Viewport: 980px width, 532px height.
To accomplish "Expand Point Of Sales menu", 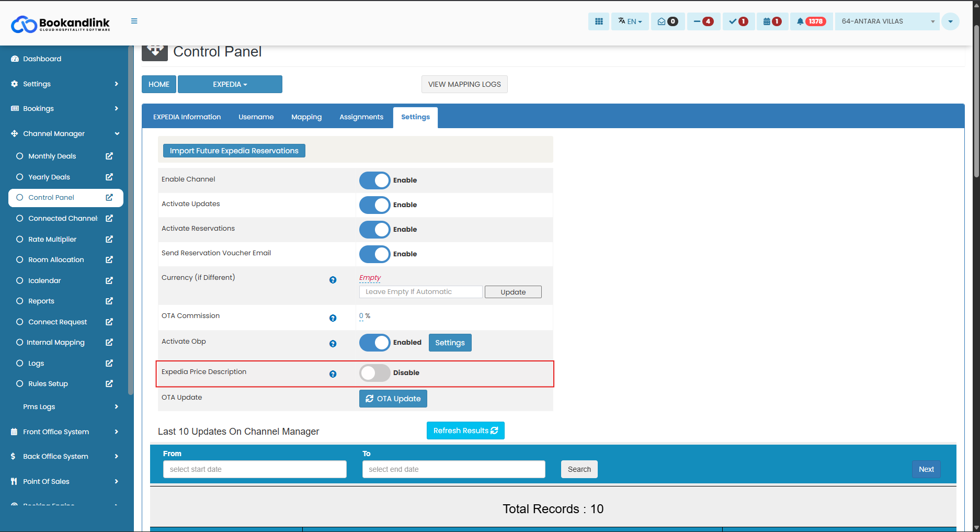I will pos(65,481).
